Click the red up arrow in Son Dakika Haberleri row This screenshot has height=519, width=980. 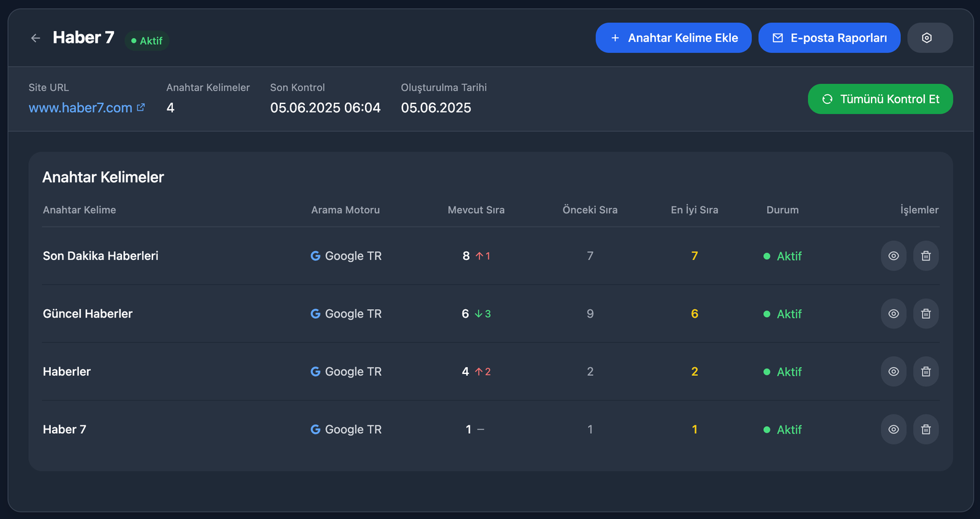pos(480,256)
